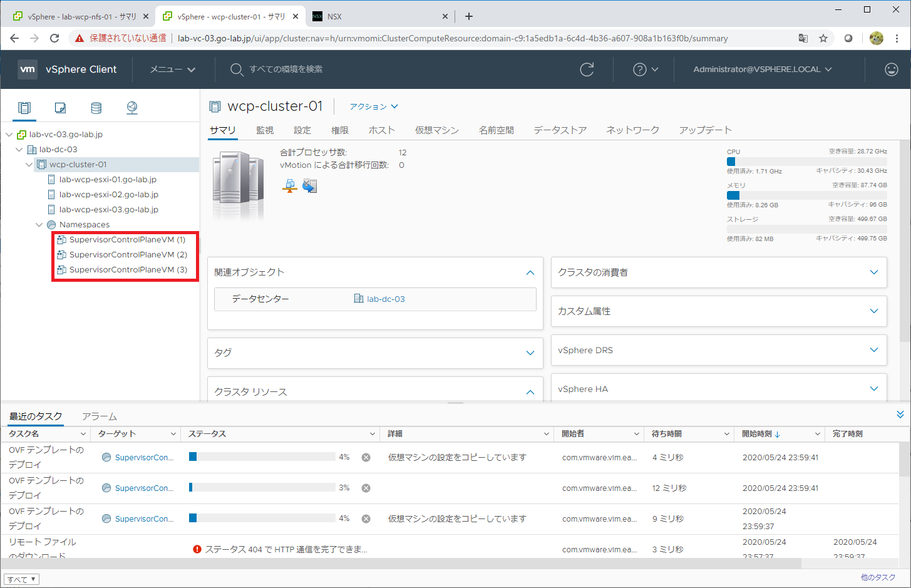This screenshot has height=588, width=911.
Task: Click the not secure warning icon
Action: point(80,38)
